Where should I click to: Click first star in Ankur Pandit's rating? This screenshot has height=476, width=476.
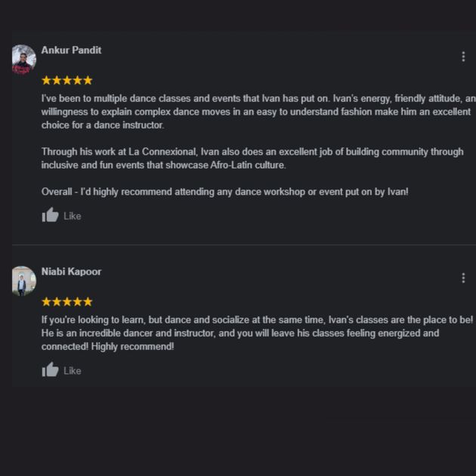[47, 80]
